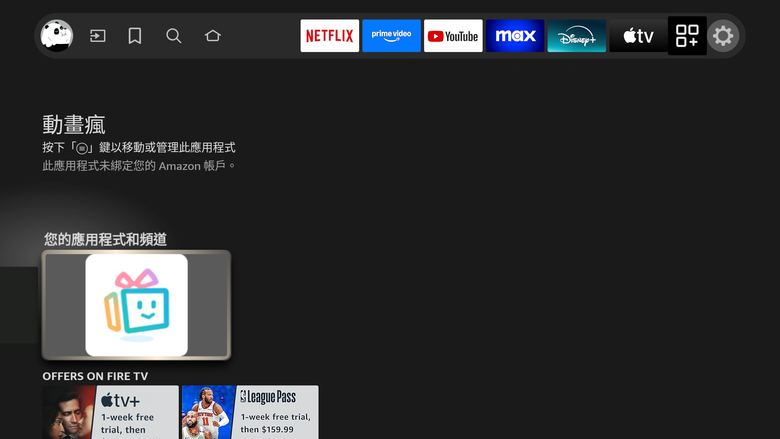Click the 動畫瘋 app title text
This screenshot has width=780, height=439.
coord(74,124)
